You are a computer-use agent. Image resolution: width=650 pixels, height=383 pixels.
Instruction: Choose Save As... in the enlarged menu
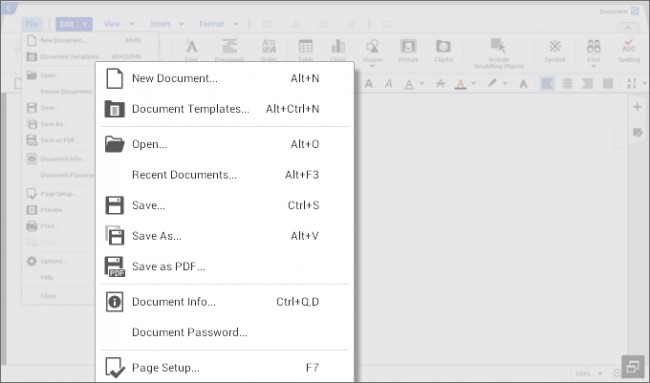tap(225, 236)
